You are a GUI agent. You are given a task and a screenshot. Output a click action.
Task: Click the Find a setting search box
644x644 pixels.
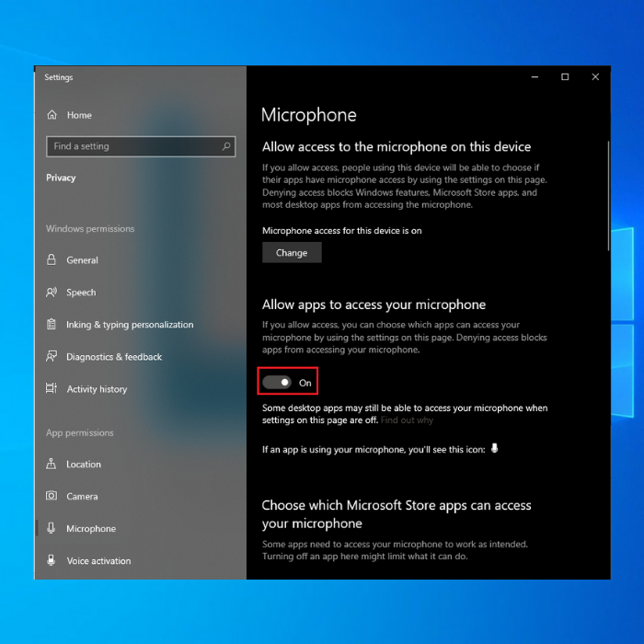[141, 146]
